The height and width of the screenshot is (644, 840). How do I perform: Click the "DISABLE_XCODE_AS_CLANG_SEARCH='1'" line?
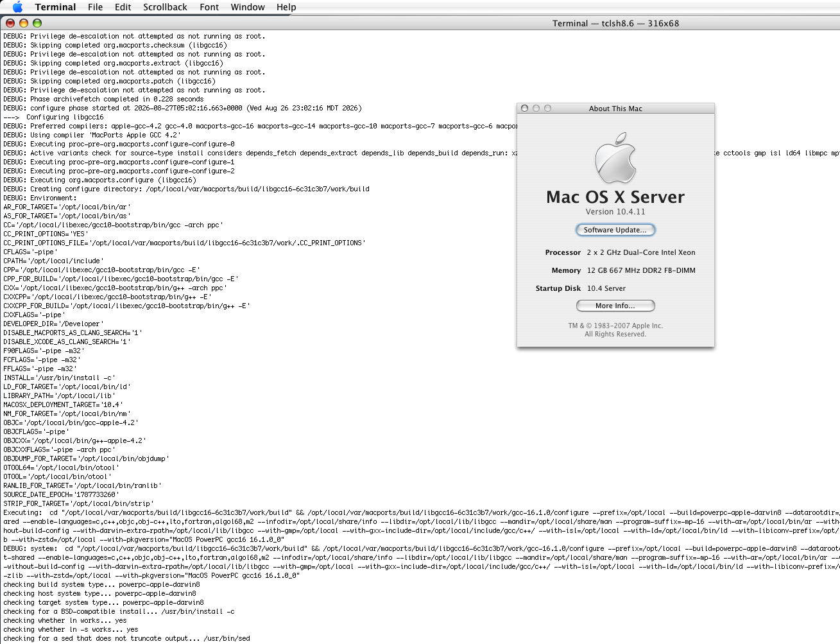tap(67, 342)
